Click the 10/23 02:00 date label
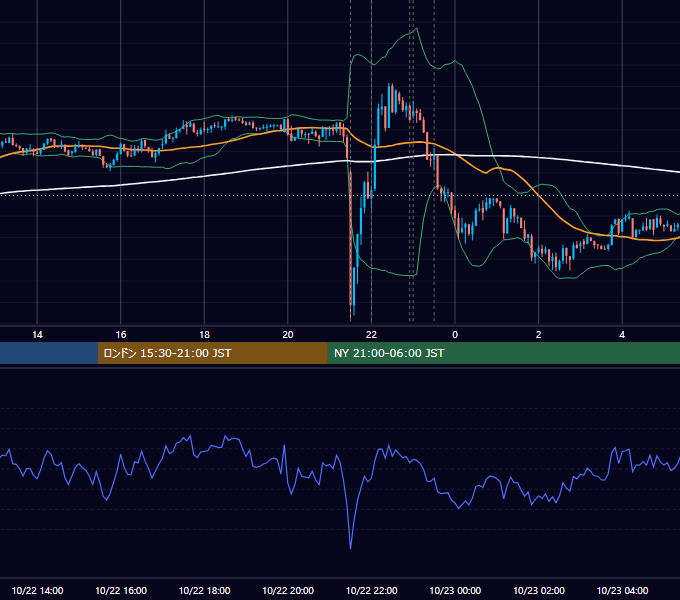The height and width of the screenshot is (600, 680). coord(539,590)
